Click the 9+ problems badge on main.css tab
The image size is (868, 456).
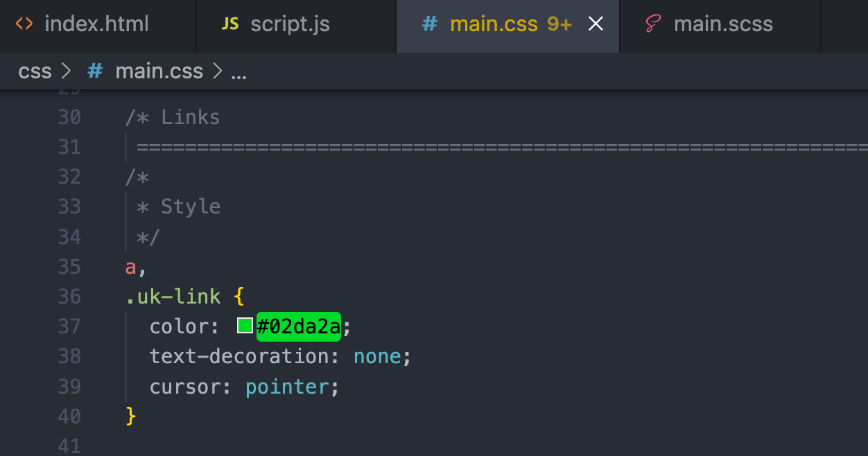[x=559, y=24]
